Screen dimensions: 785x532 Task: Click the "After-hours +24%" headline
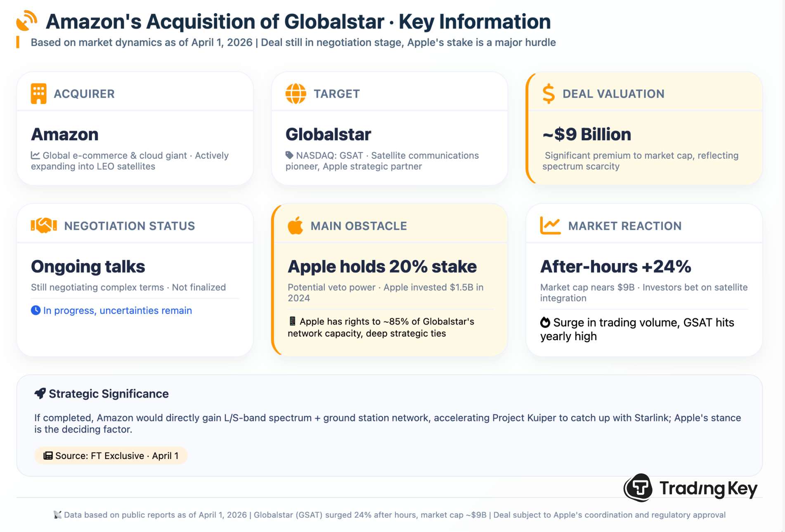615,266
